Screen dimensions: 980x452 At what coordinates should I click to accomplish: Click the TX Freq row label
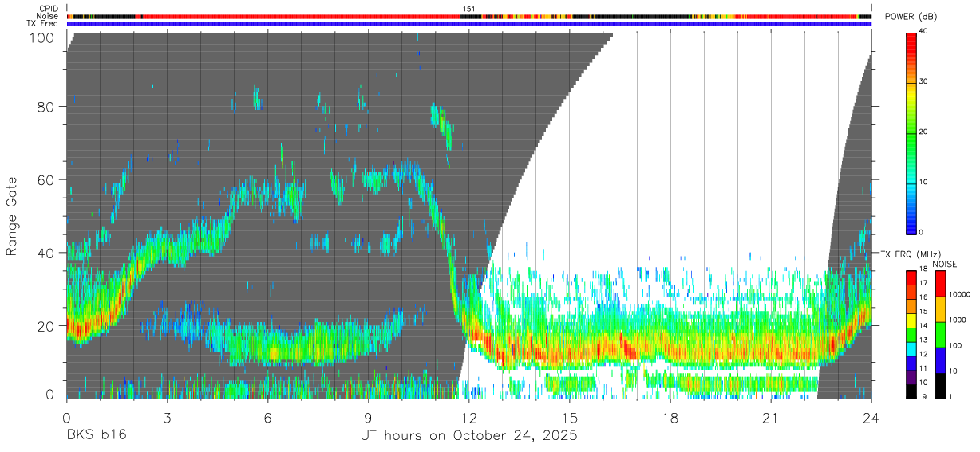click(x=43, y=23)
